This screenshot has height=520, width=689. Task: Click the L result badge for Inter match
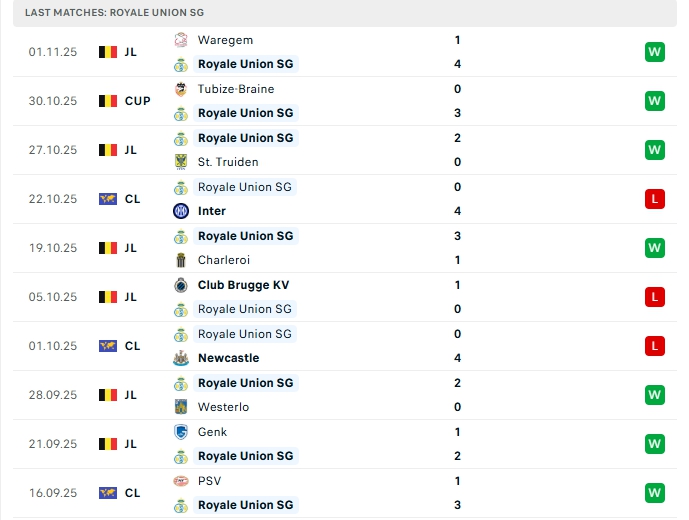[x=655, y=199]
